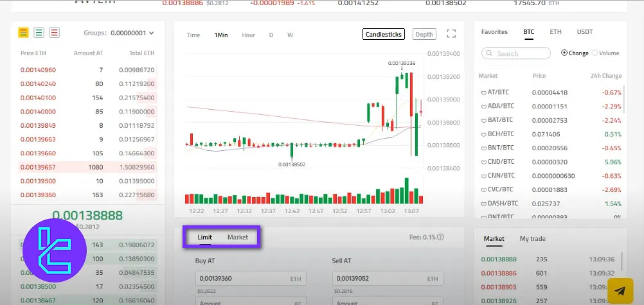Screen dimensions: 644x305
Task: Switch to My trade tab
Action: coord(532,239)
